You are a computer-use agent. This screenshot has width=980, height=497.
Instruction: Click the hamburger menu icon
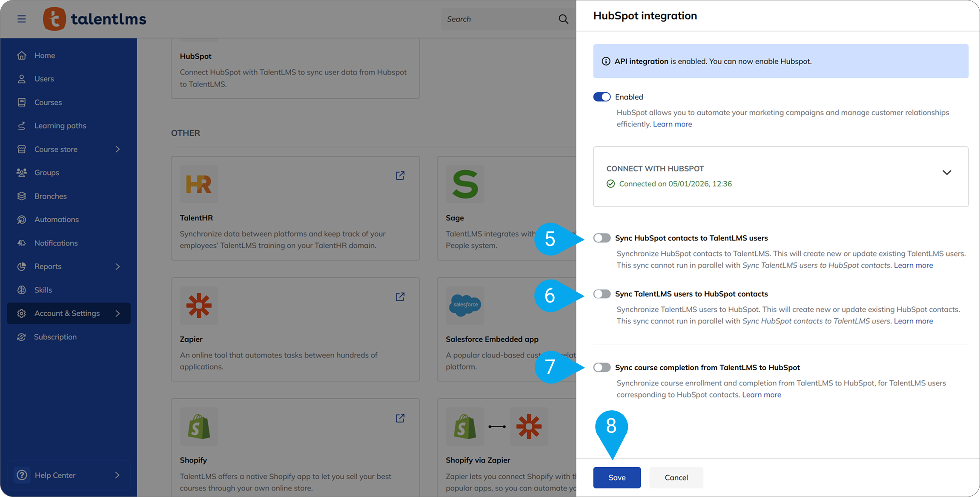[x=22, y=19]
